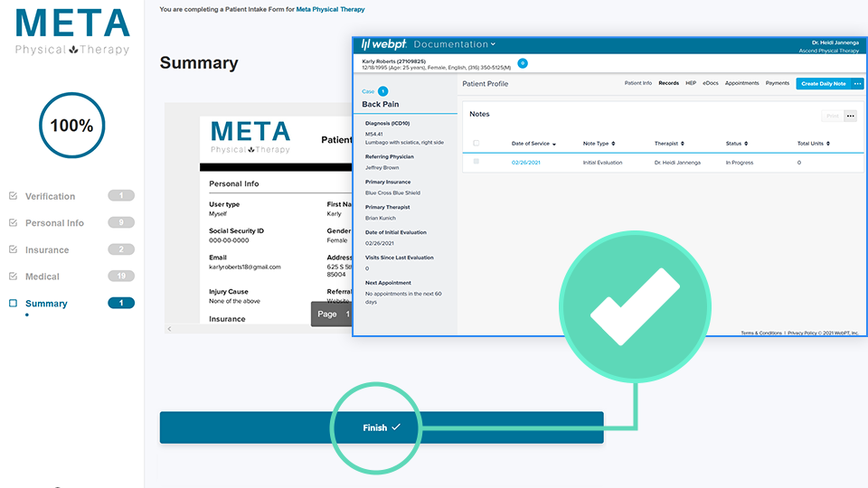Image resolution: width=868 pixels, height=488 pixels.
Task: Click the META Physical Therapy logo
Action: tap(72, 32)
